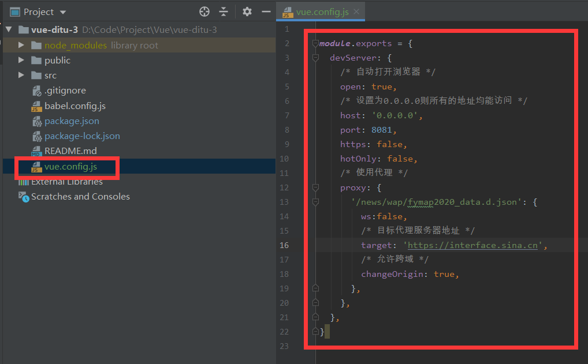Fold the module.exports block at line 2
Viewport: 588px width, 364px height.
[x=315, y=43]
